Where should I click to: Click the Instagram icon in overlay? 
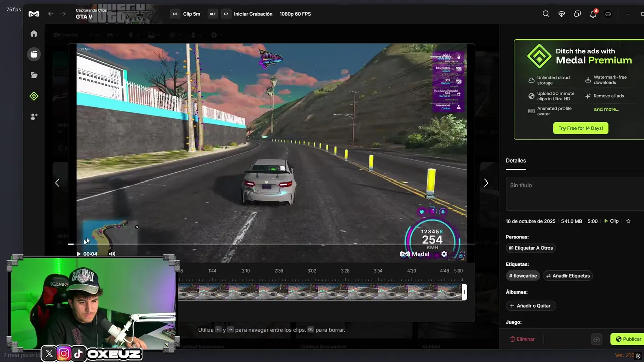coord(64,354)
